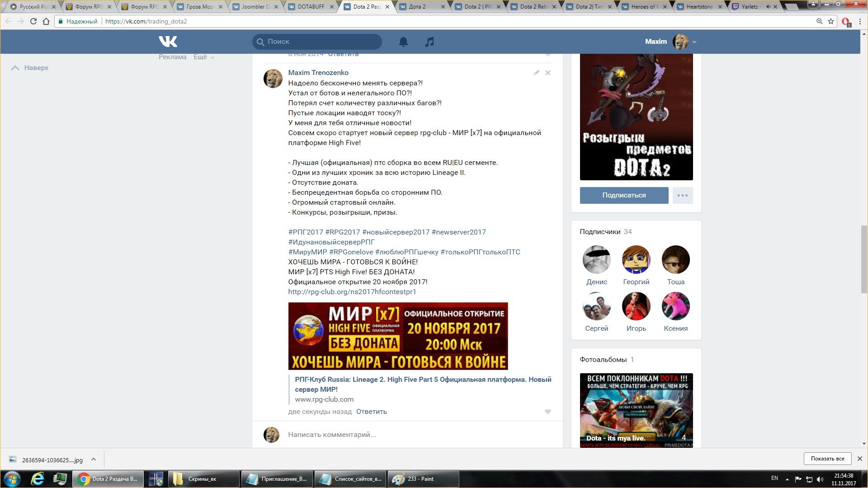Click the Написать комментарий input field
The image size is (868, 488).
(407, 435)
